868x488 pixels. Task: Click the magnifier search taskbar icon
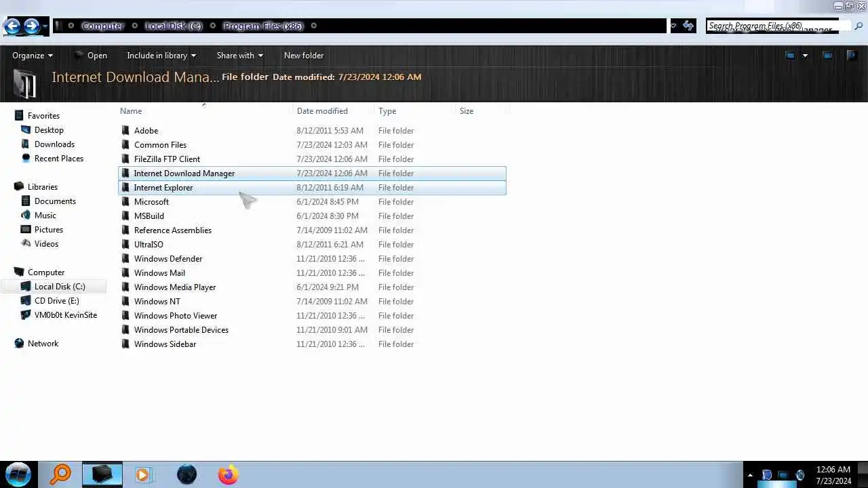[60, 474]
